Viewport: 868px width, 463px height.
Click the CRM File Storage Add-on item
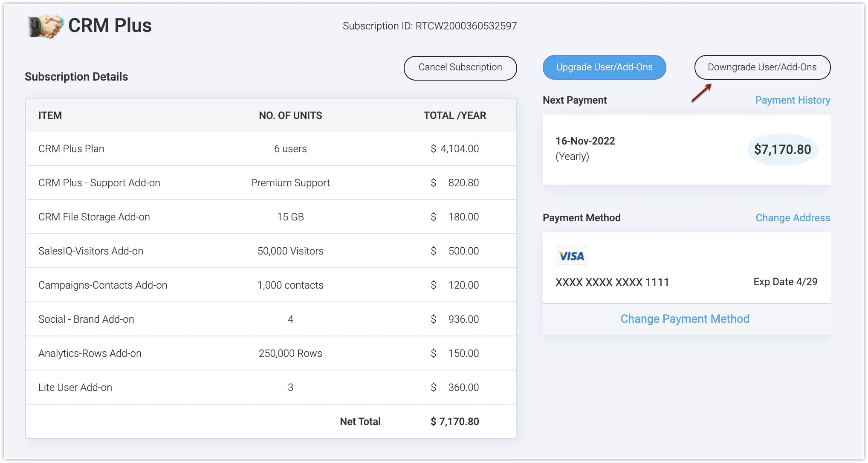[94, 217]
